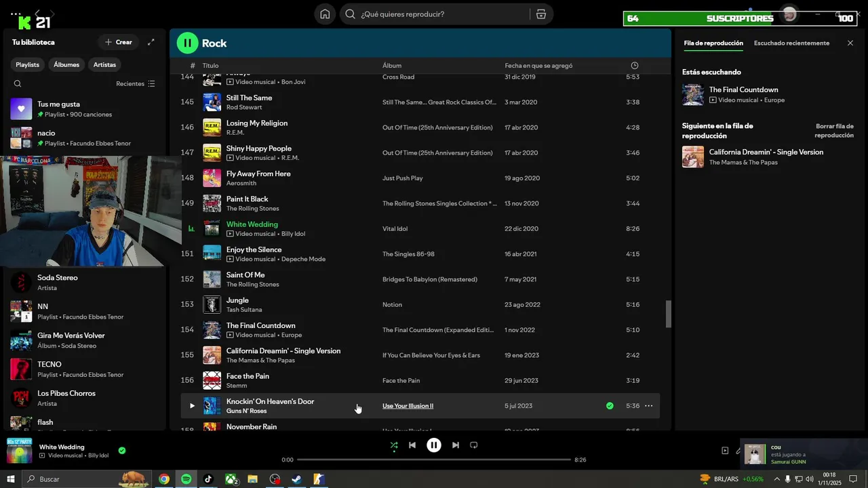Click The Final Countdown cover in track 154
Viewport: 868px width, 488px height.
pos(212,330)
